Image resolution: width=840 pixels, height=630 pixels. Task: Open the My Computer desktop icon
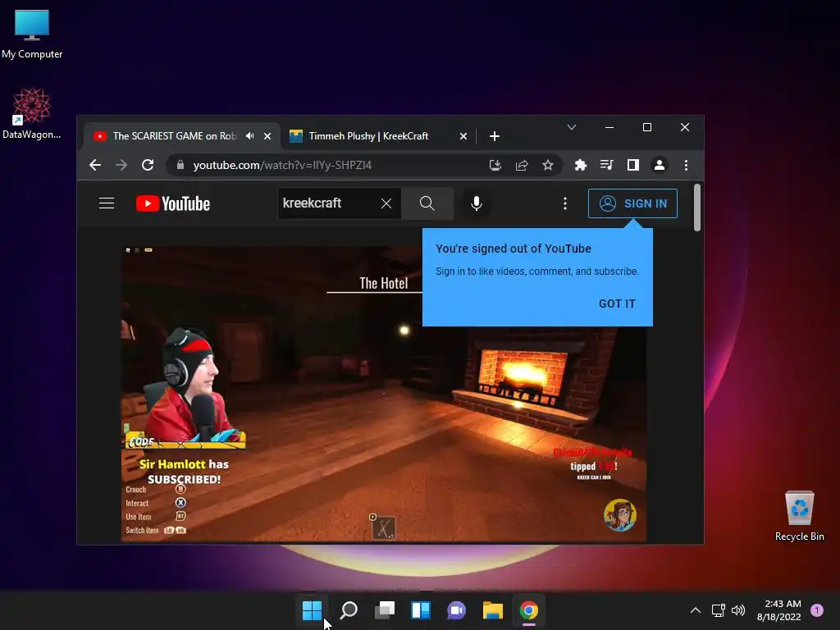click(x=32, y=34)
